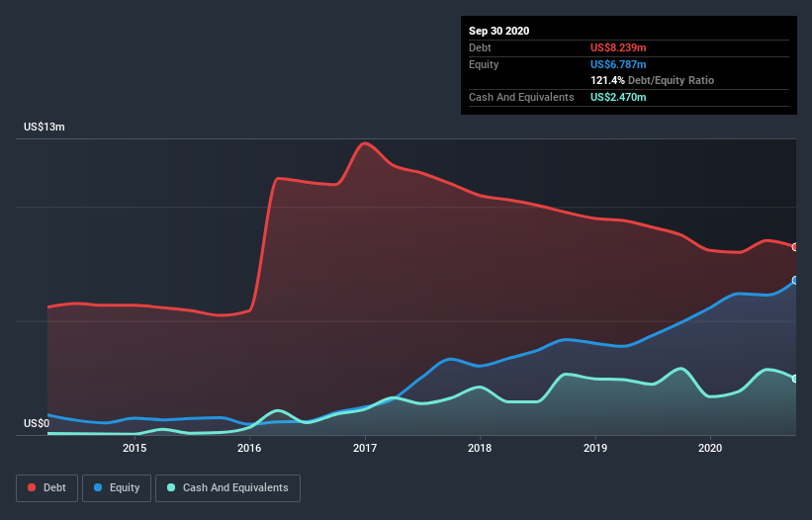Click the US$13m y-axis label
This screenshot has width=812, height=520.
coord(45,127)
